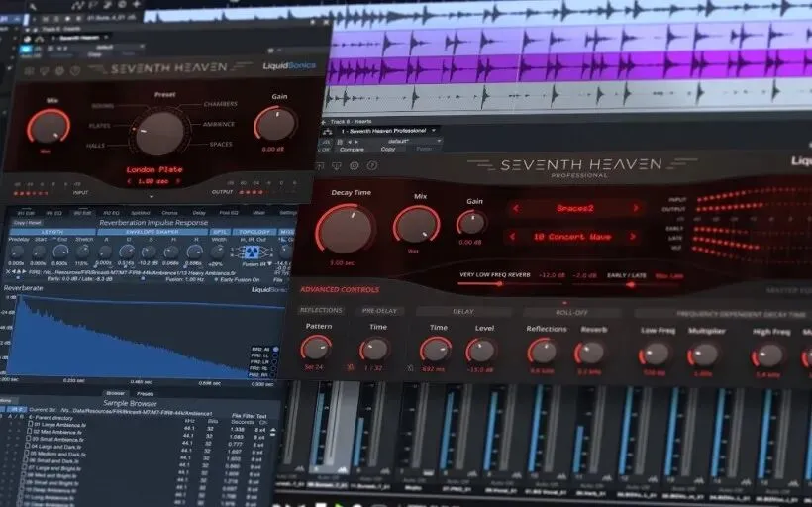Go to next reverb category after Spaces2

coord(636,208)
